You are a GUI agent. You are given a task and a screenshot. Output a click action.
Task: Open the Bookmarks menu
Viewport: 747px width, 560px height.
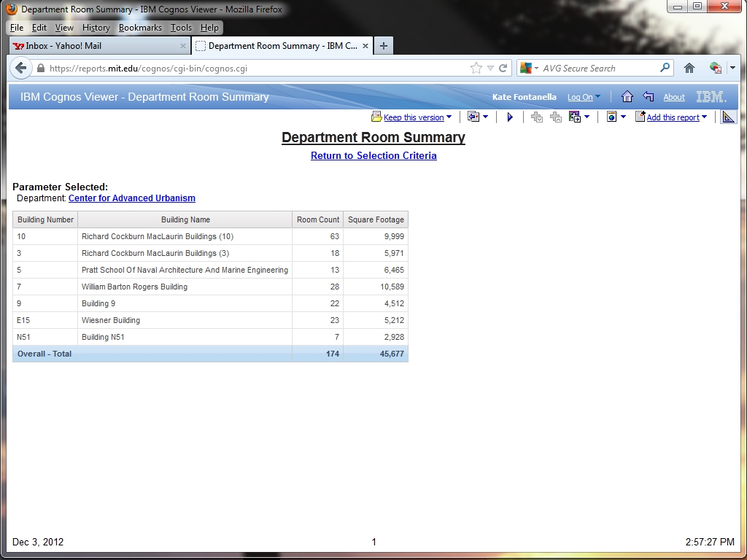tap(140, 28)
